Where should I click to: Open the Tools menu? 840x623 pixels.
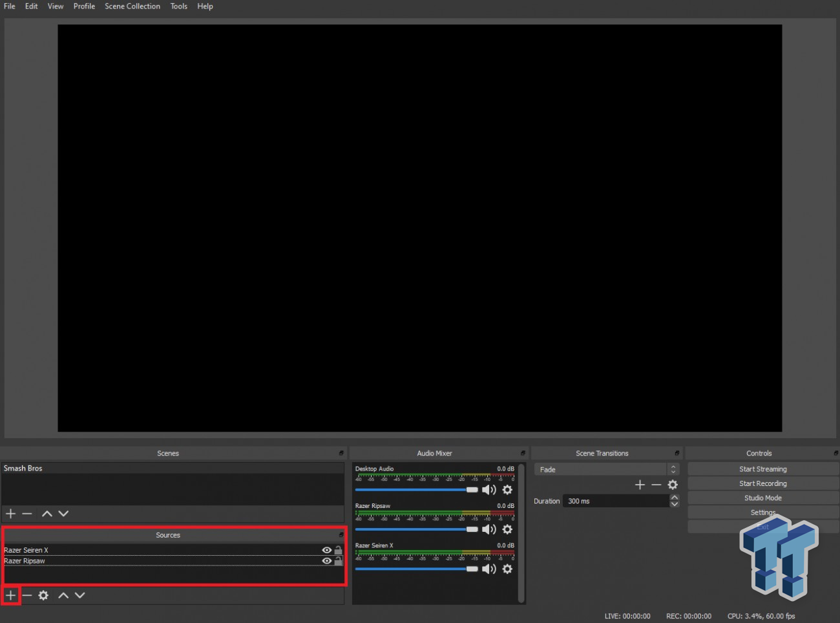(178, 6)
